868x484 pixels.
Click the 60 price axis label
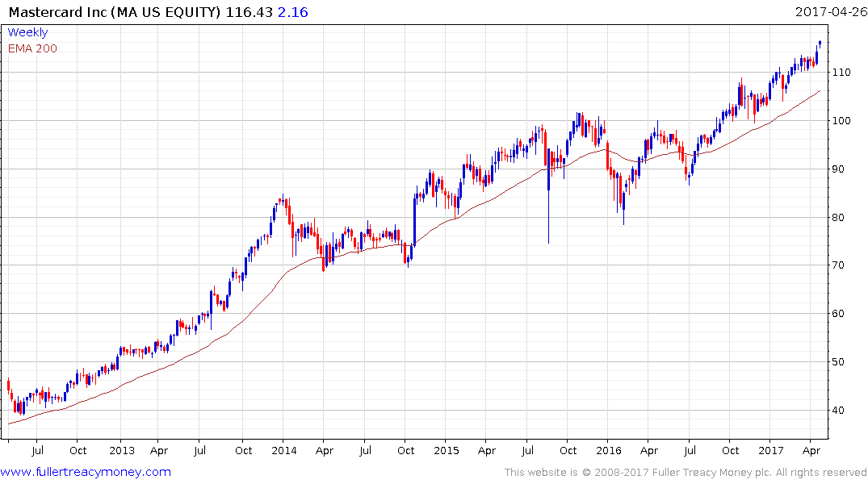[838, 314]
